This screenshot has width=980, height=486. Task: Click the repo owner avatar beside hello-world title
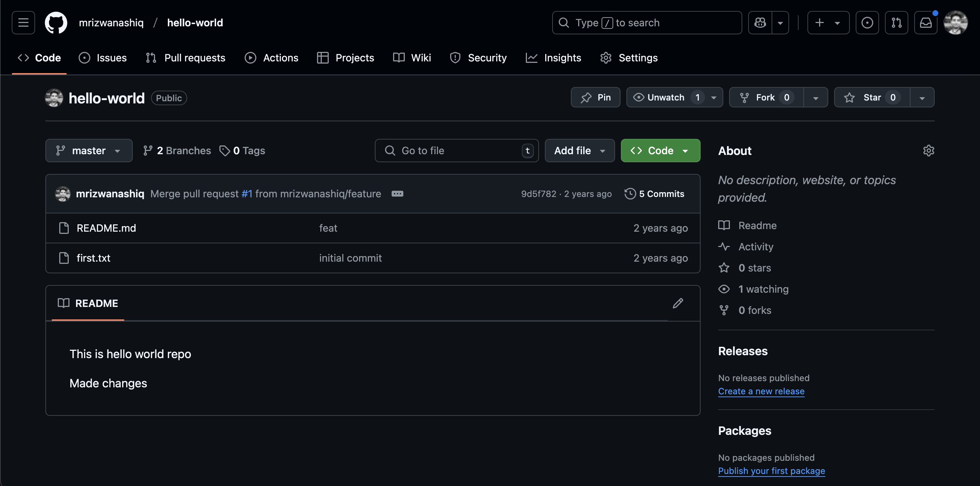click(54, 98)
